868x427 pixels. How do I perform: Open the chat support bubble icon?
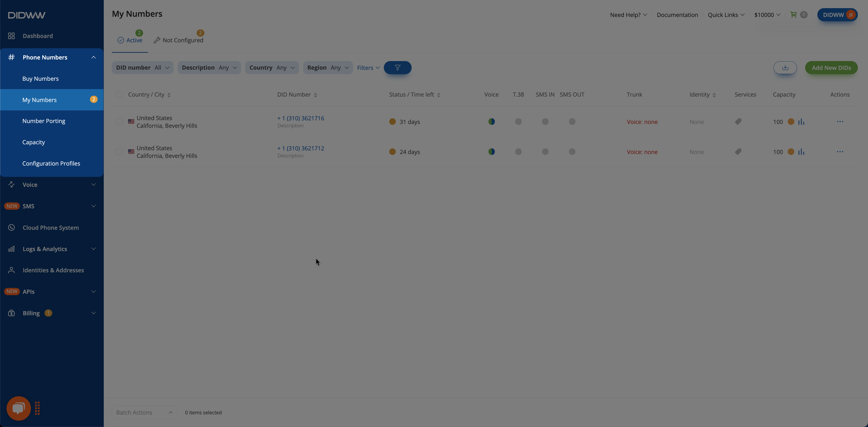coord(19,408)
